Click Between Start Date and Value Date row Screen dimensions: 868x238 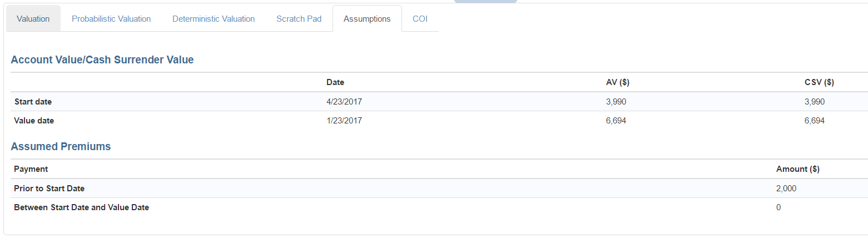point(81,207)
